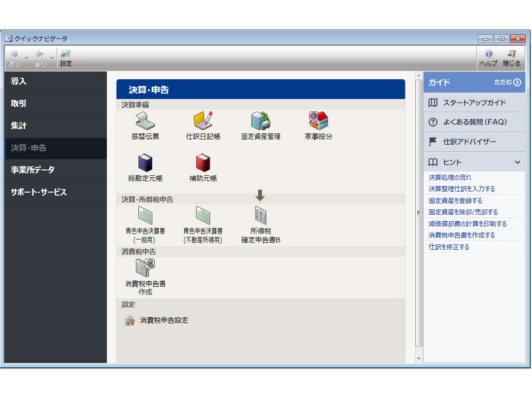Open the 固定資産を除却/売却する hint link
Image resolution: width=532 pixels, height=399 pixels.
[463, 212]
